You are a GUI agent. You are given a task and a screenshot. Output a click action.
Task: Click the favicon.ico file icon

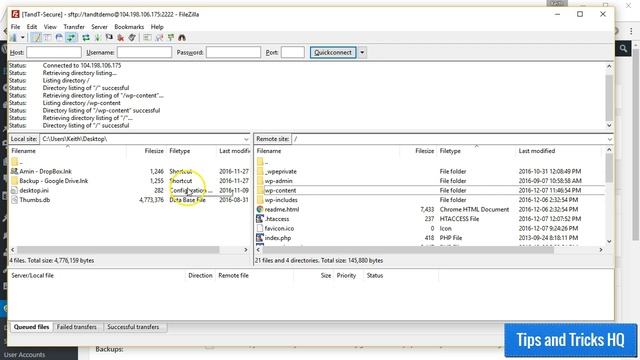[x=260, y=229]
